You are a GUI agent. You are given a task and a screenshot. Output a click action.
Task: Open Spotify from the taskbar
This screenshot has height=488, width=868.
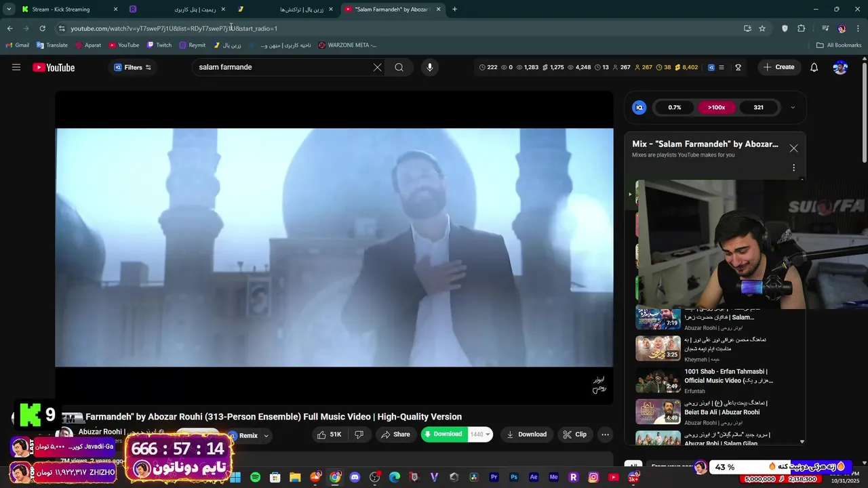(255, 477)
